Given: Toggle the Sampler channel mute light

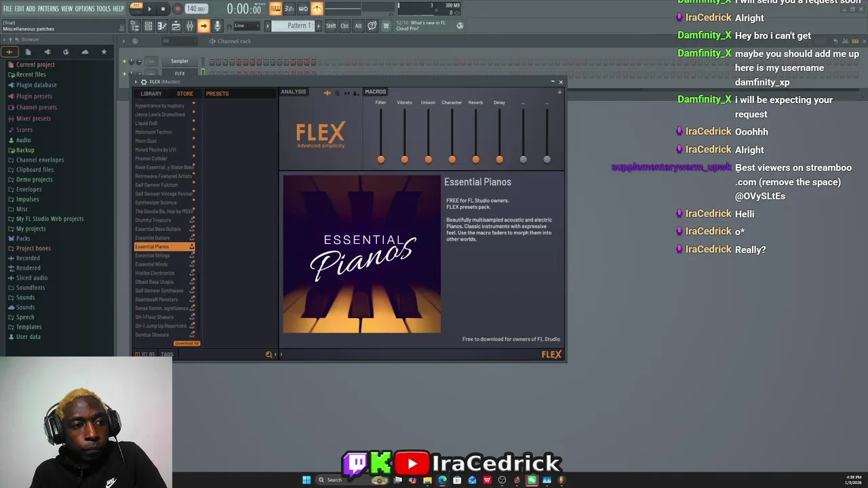Looking at the screenshot, I should pyautogui.click(x=124, y=61).
